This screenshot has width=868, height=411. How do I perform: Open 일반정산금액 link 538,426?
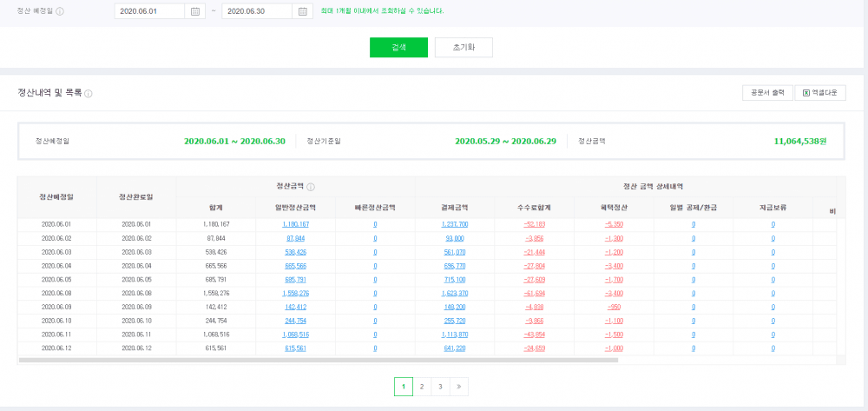[296, 253]
